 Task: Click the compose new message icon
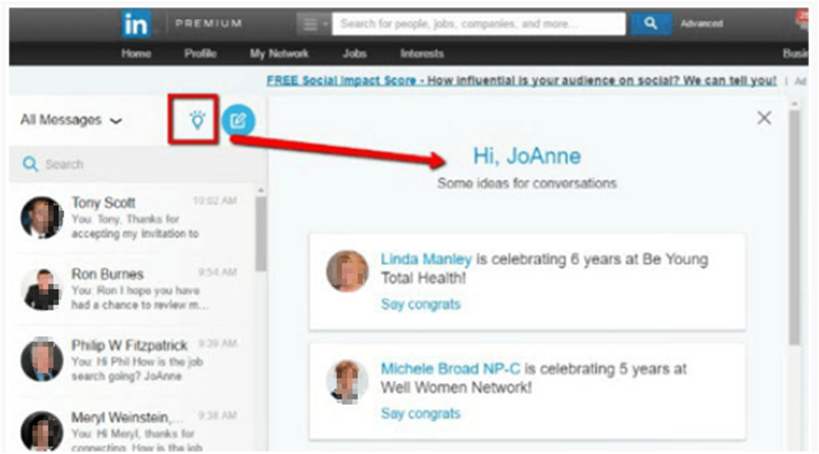coord(238,121)
